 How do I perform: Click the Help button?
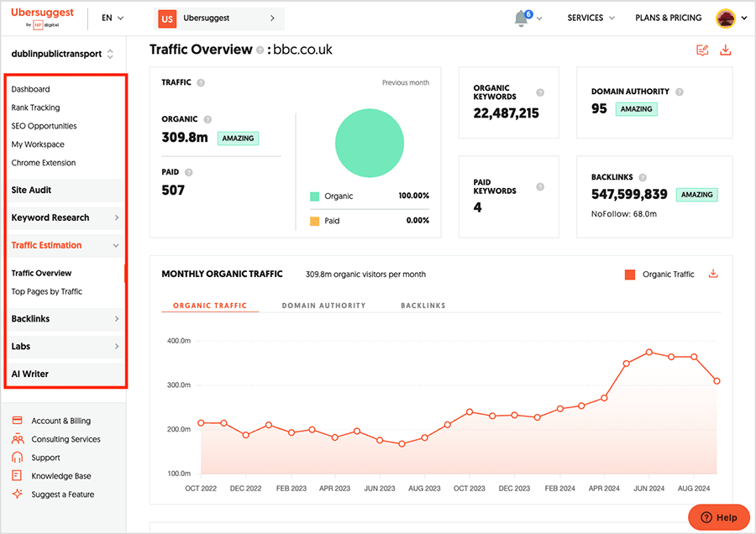[x=720, y=517]
